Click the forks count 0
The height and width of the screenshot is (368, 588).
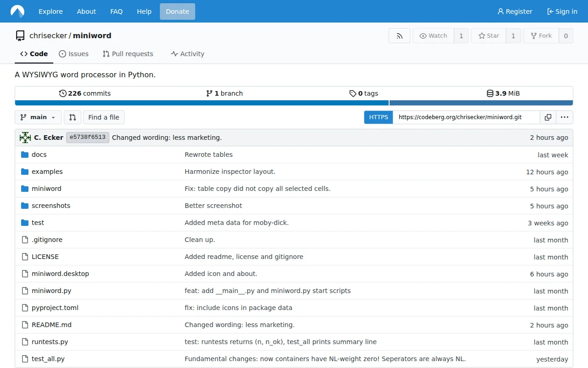(566, 36)
